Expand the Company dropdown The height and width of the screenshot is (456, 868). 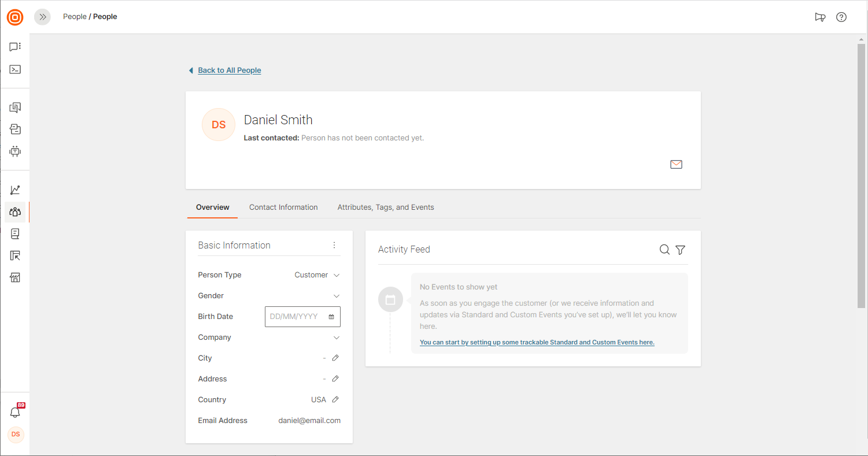pos(337,338)
